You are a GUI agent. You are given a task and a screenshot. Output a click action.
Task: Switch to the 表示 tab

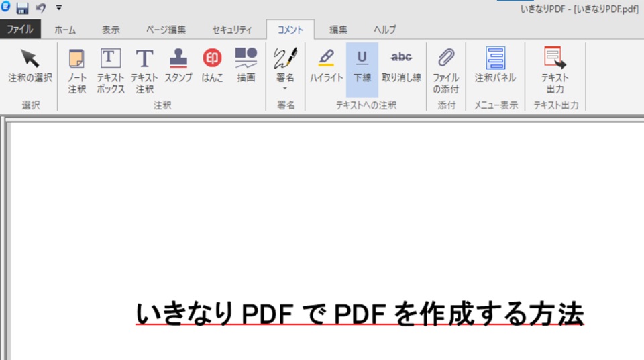point(111,30)
